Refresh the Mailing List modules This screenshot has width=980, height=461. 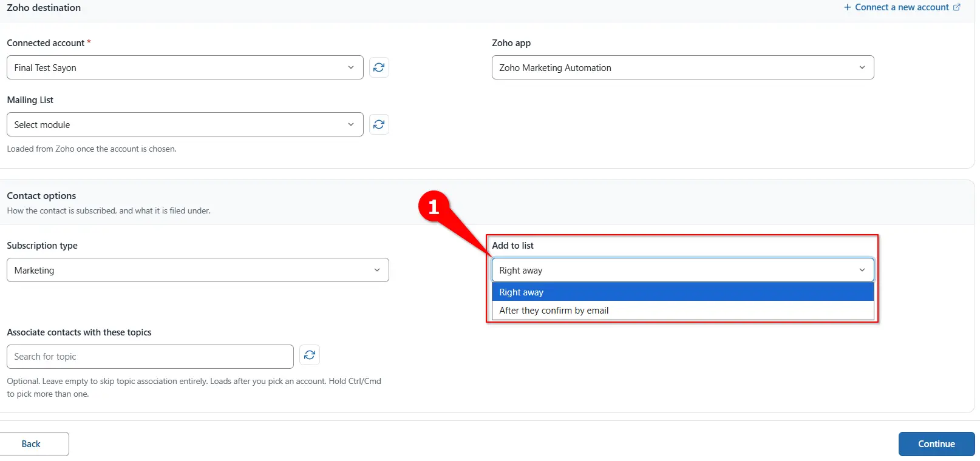click(x=379, y=124)
